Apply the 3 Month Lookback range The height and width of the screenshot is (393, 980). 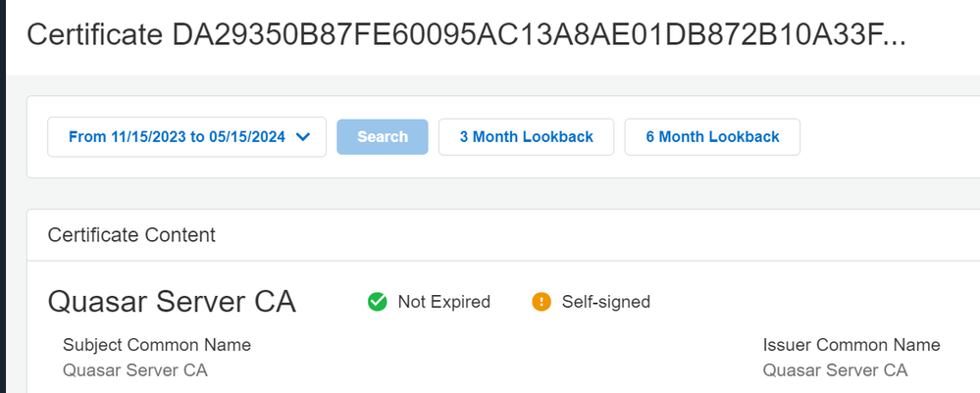[526, 137]
